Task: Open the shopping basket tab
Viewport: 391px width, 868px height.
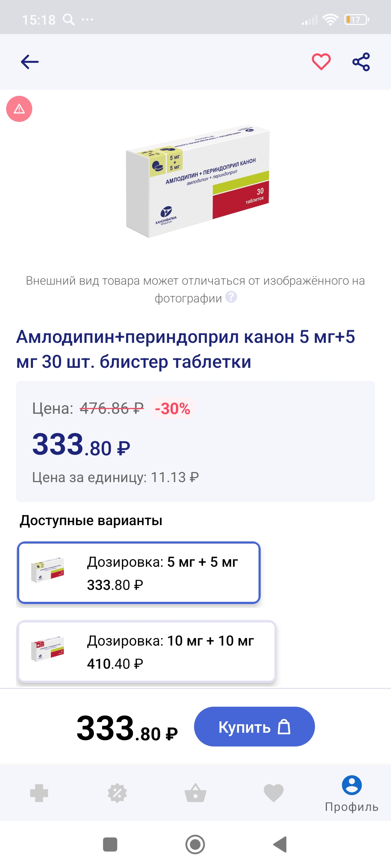Action: point(195,793)
